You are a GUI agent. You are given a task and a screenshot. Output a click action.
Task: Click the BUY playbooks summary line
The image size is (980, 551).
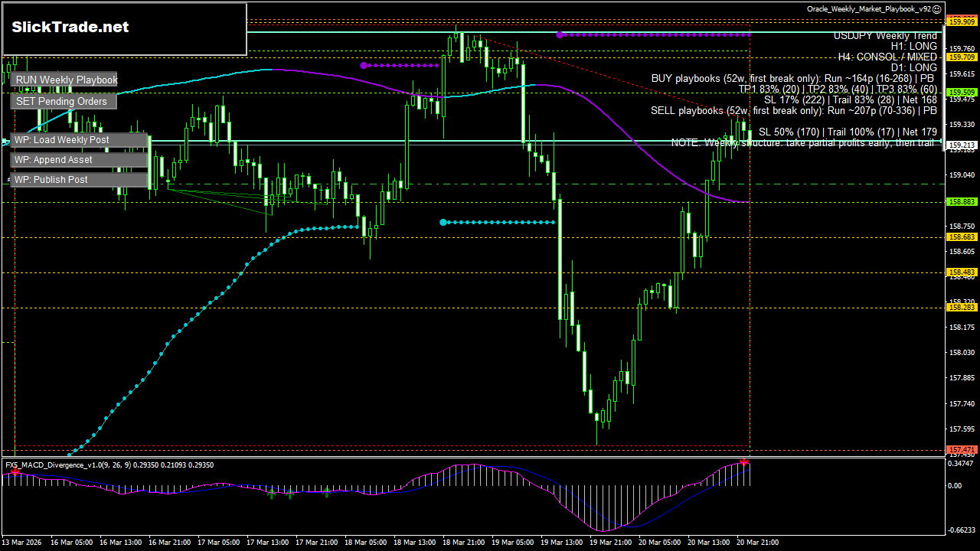tap(794, 79)
